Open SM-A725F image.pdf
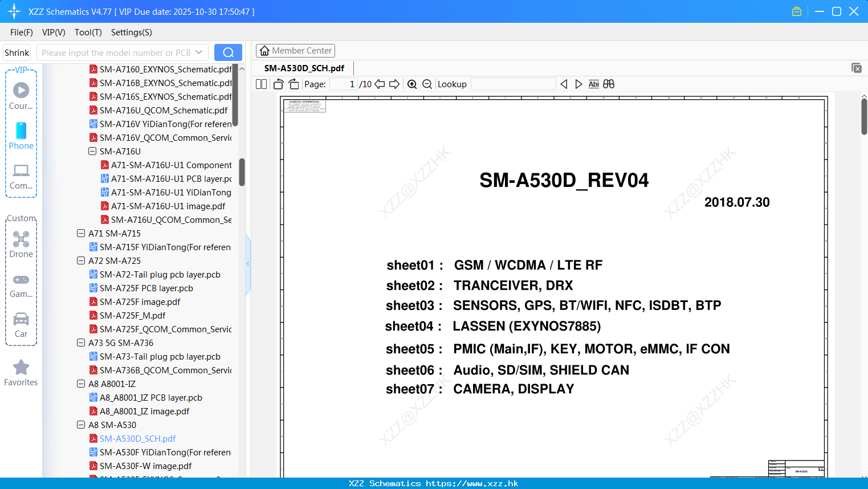The height and width of the screenshot is (489, 868). [x=135, y=301]
